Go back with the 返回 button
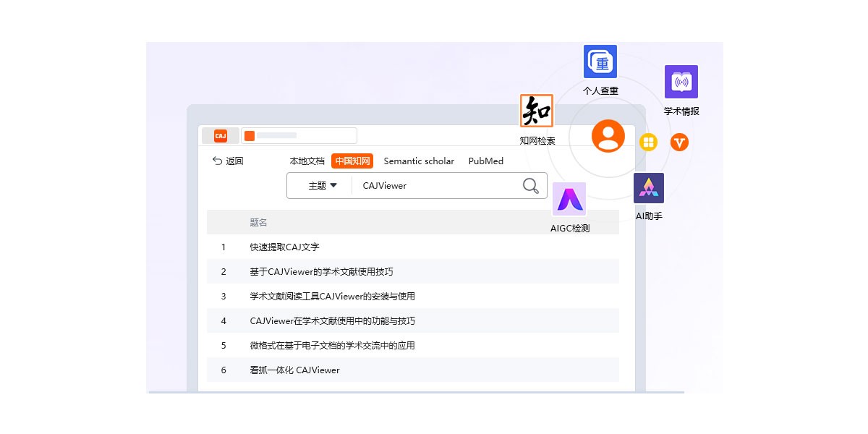 tap(228, 161)
